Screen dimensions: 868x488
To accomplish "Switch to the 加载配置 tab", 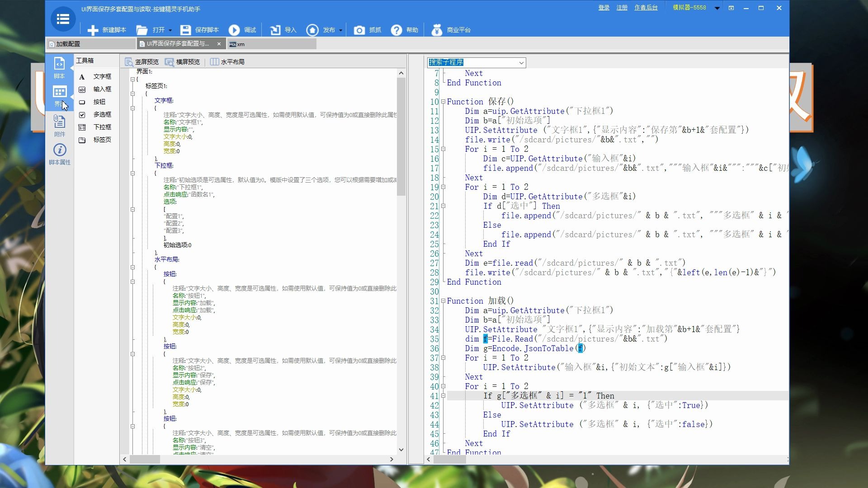I will [x=91, y=44].
